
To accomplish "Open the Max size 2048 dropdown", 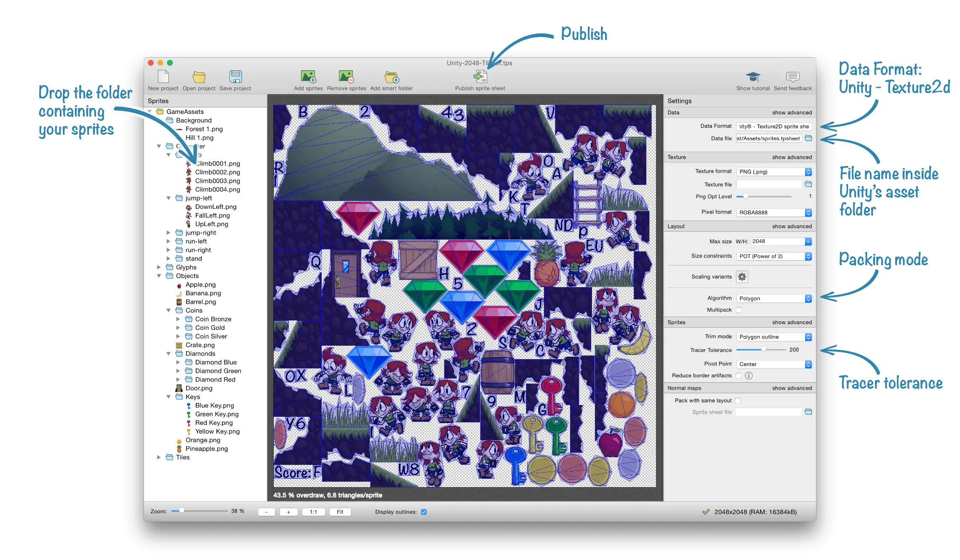I will (781, 241).
